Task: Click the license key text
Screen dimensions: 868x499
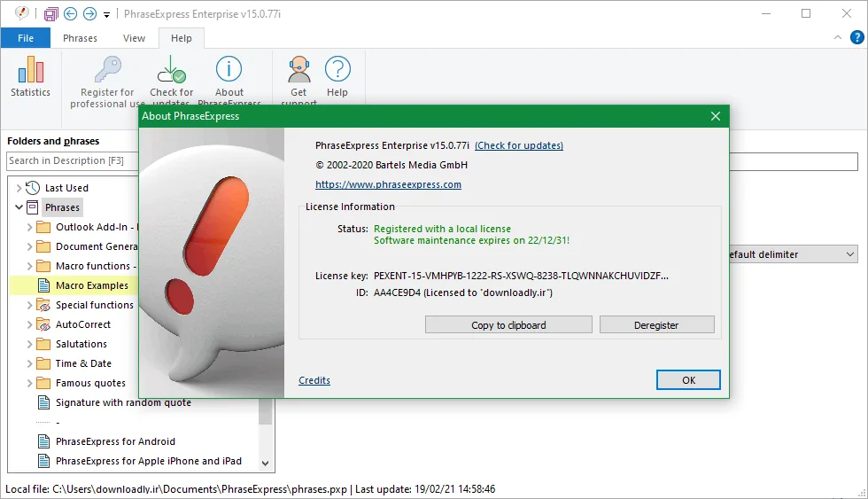Action: pos(521,276)
